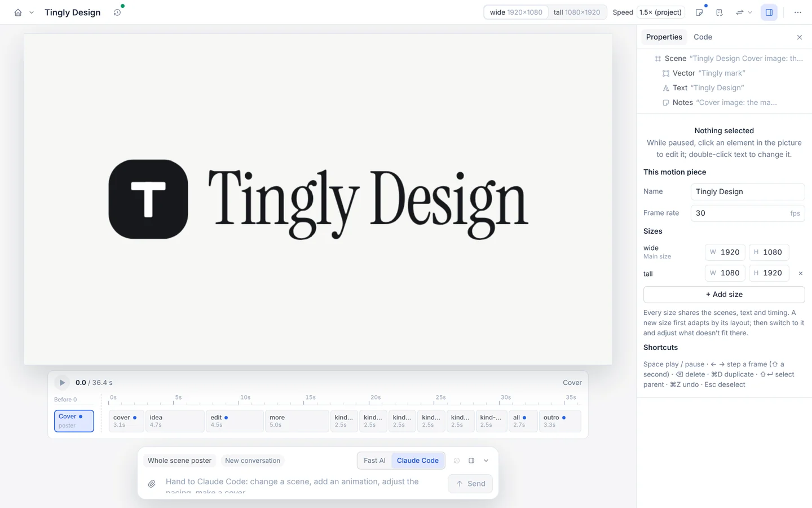Select the Properties tab
This screenshot has width=812, height=508.
click(664, 37)
